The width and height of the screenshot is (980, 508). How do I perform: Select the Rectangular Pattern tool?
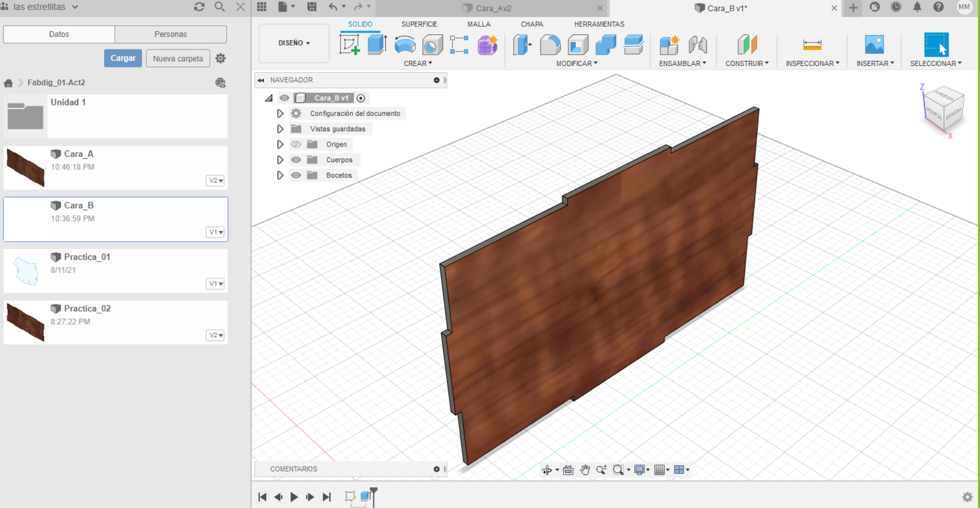pos(459,44)
